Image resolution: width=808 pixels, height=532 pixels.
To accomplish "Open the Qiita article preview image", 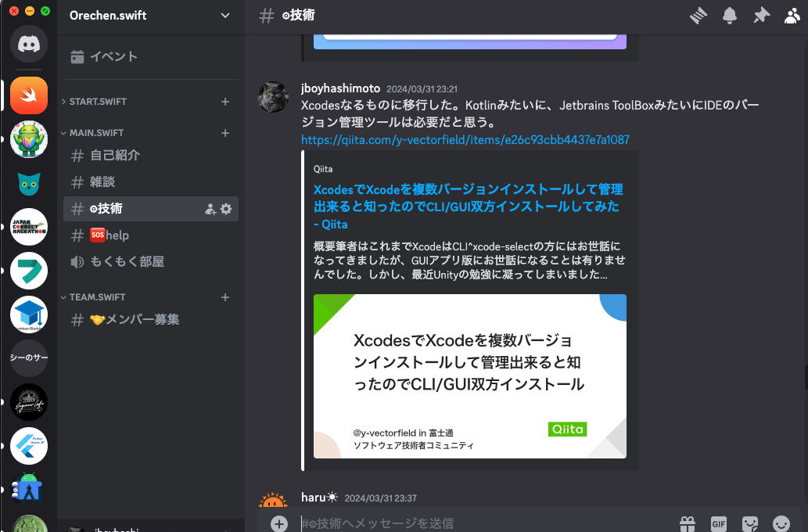I will pyautogui.click(x=469, y=376).
